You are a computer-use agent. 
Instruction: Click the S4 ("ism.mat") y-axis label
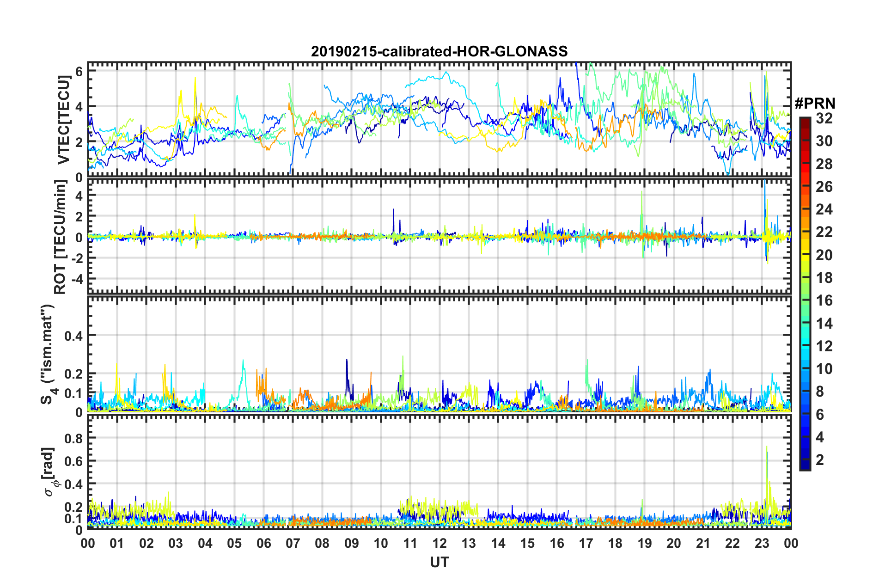(x=49, y=354)
